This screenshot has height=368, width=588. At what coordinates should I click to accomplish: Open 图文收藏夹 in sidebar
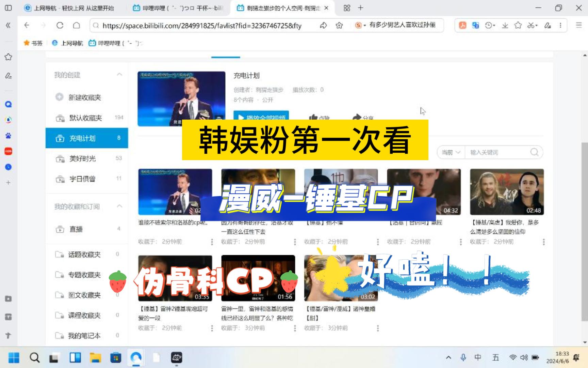tap(87, 295)
